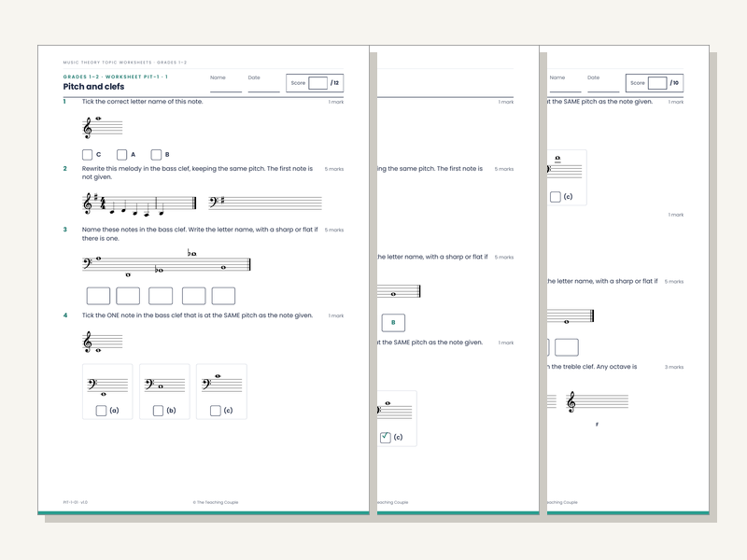Click the flat note above the staff in question 3
The width and height of the screenshot is (747, 560).
pyautogui.click(x=192, y=253)
